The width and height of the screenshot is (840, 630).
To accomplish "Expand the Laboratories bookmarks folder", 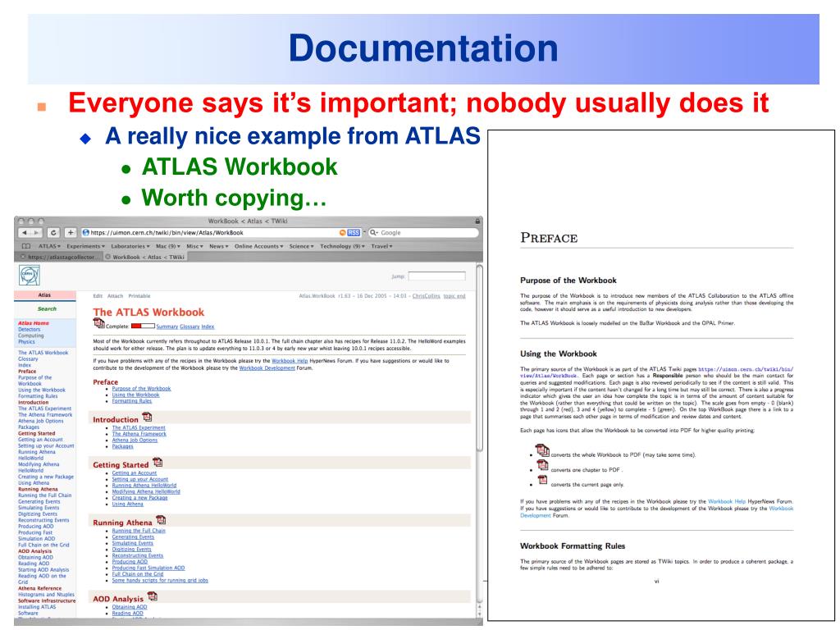I will tap(130, 246).
